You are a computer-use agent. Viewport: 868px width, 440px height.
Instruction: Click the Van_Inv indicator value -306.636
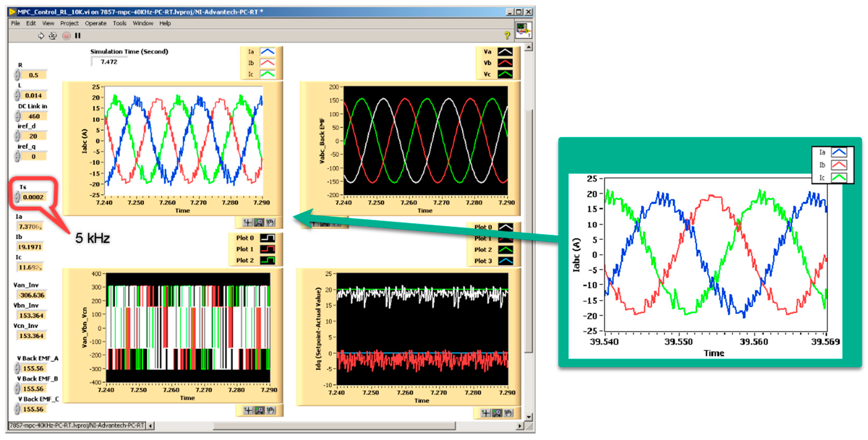[x=31, y=295]
